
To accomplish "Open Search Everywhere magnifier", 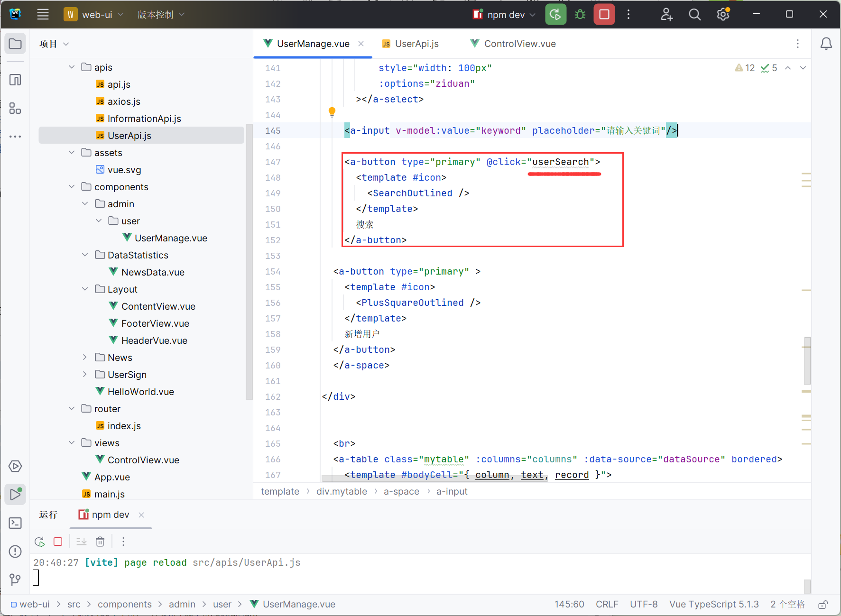I will pyautogui.click(x=695, y=15).
